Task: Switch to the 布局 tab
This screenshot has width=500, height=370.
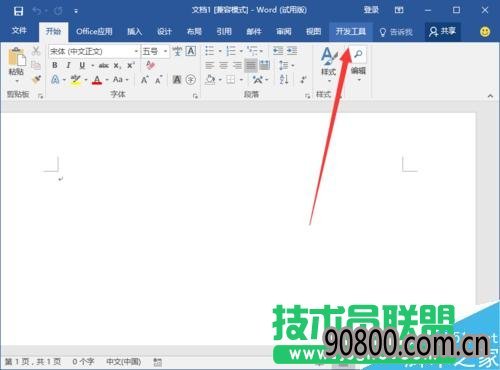Action: point(194,32)
